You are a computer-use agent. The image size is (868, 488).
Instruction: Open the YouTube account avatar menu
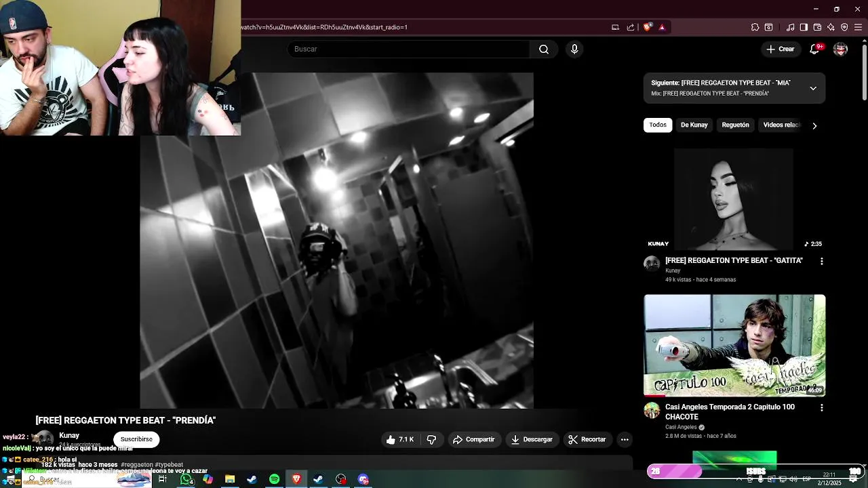click(x=840, y=49)
